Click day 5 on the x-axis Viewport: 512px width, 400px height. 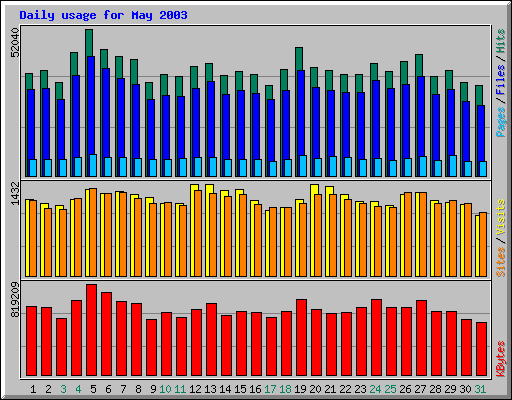click(93, 389)
